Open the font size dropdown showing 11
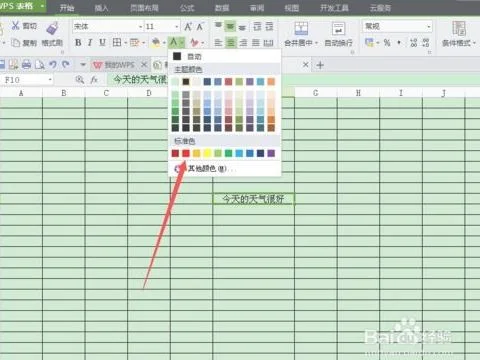Image resolution: width=480 pixels, height=360 pixels. tap(177, 27)
